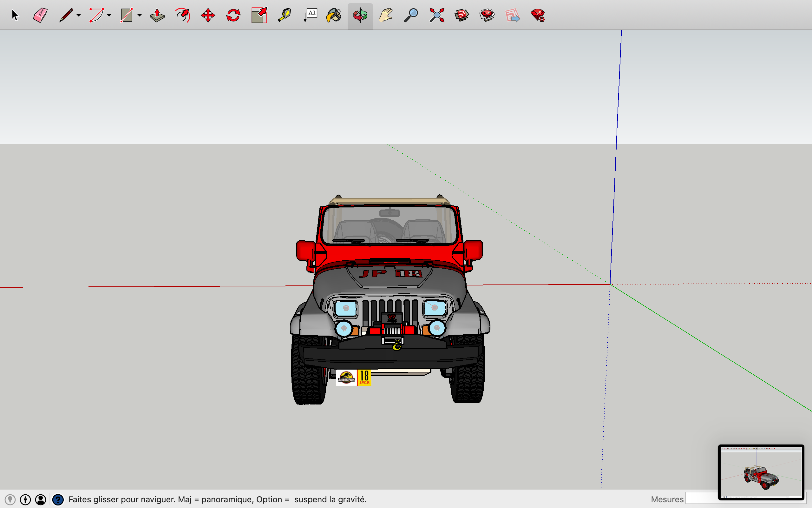The height and width of the screenshot is (508, 812).
Task: Activate the Orbit tool
Action: coord(360,16)
